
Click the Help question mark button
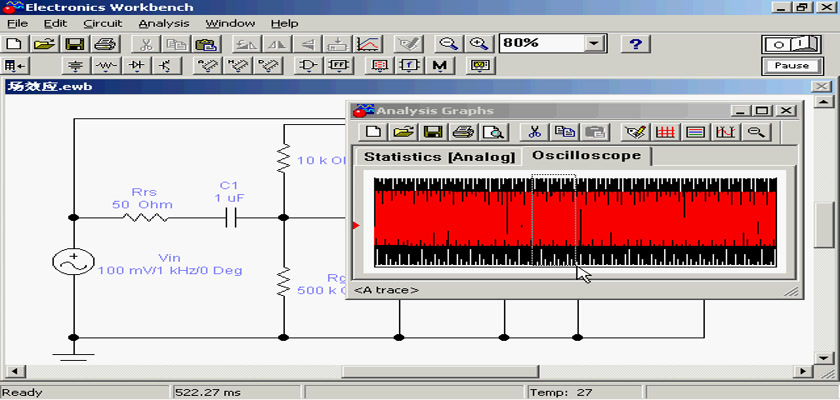637,44
